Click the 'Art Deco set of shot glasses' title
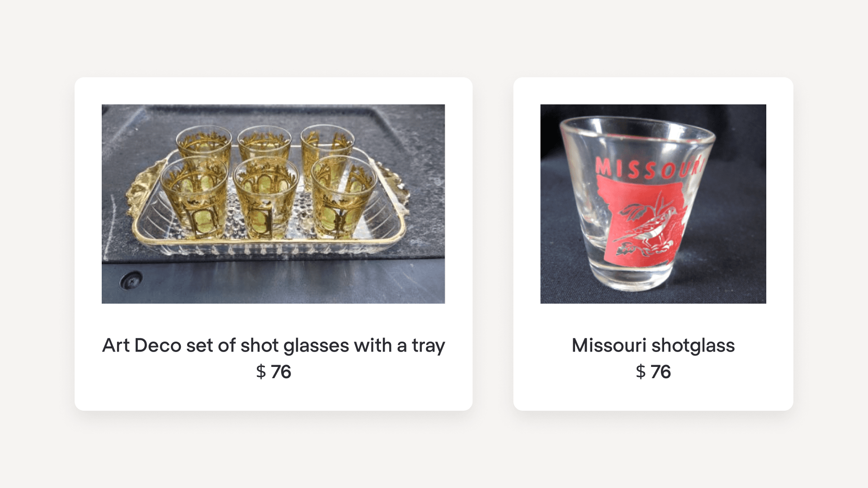This screenshot has height=488, width=868. point(274,346)
